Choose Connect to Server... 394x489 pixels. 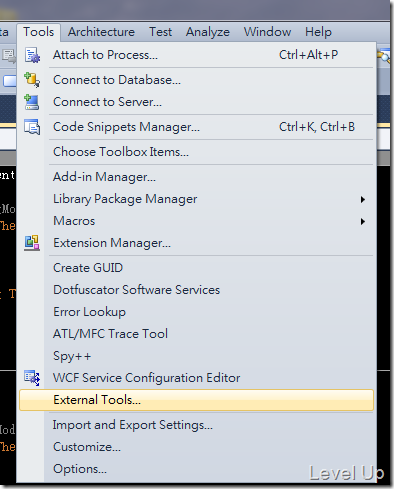197,102
